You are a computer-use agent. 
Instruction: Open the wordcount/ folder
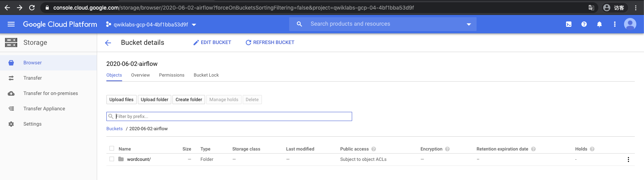coord(139,159)
